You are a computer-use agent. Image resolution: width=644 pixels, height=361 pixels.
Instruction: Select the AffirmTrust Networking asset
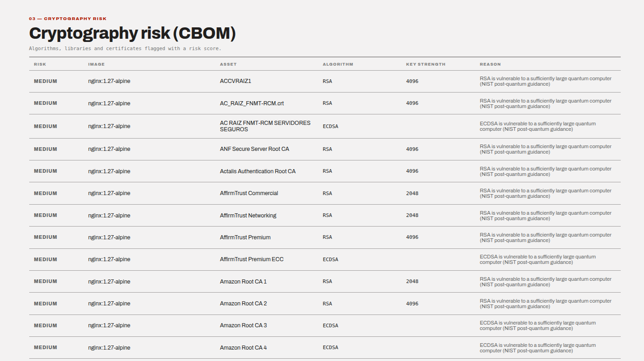pyautogui.click(x=248, y=216)
